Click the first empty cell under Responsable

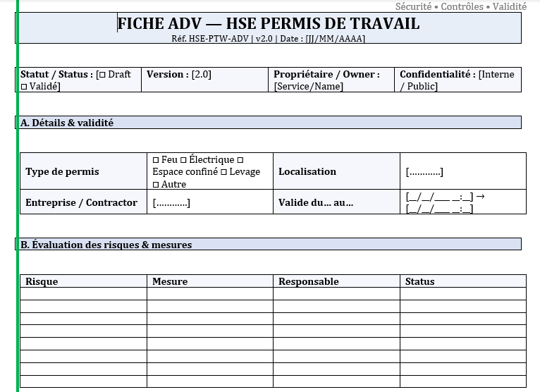[336, 293]
